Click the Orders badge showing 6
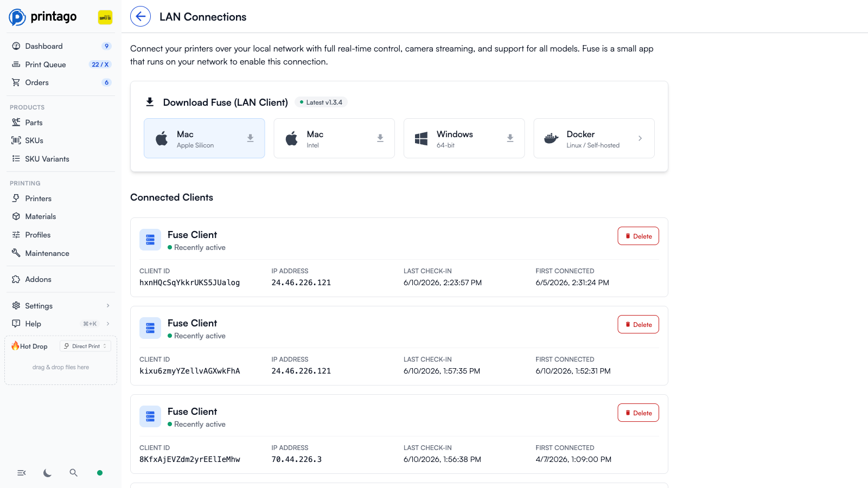 click(x=106, y=82)
